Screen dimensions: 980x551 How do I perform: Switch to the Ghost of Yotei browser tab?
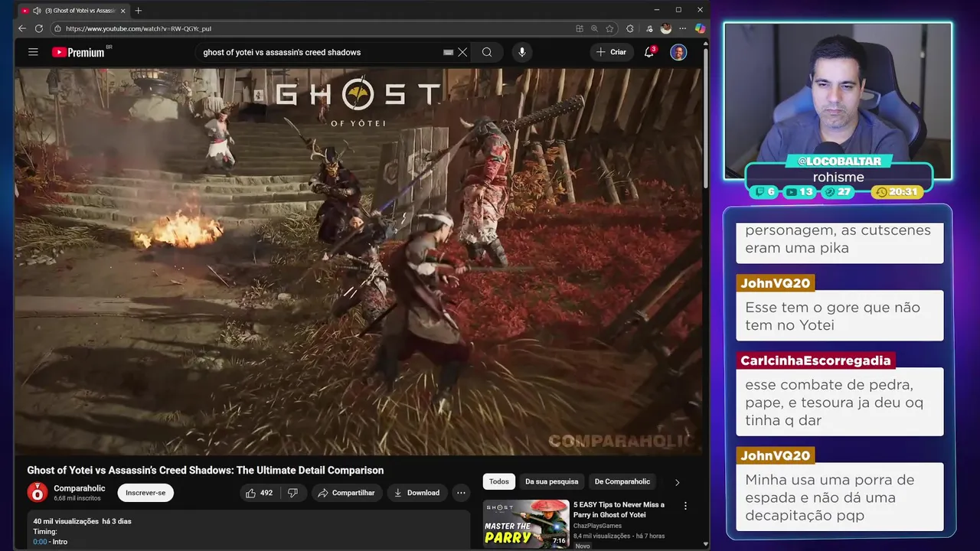pyautogui.click(x=73, y=11)
